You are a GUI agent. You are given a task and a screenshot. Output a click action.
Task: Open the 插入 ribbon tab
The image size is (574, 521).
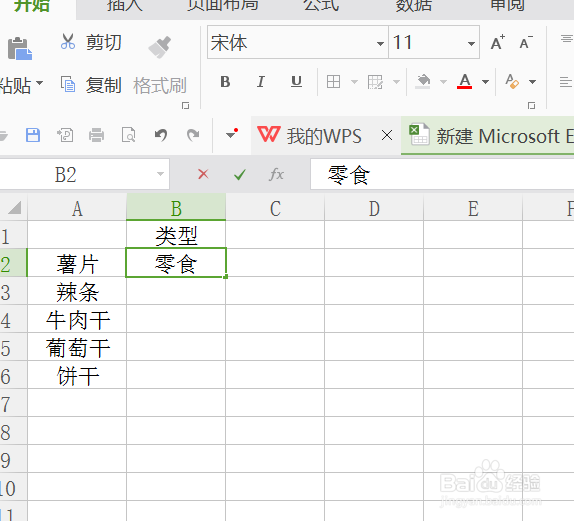[124, 6]
